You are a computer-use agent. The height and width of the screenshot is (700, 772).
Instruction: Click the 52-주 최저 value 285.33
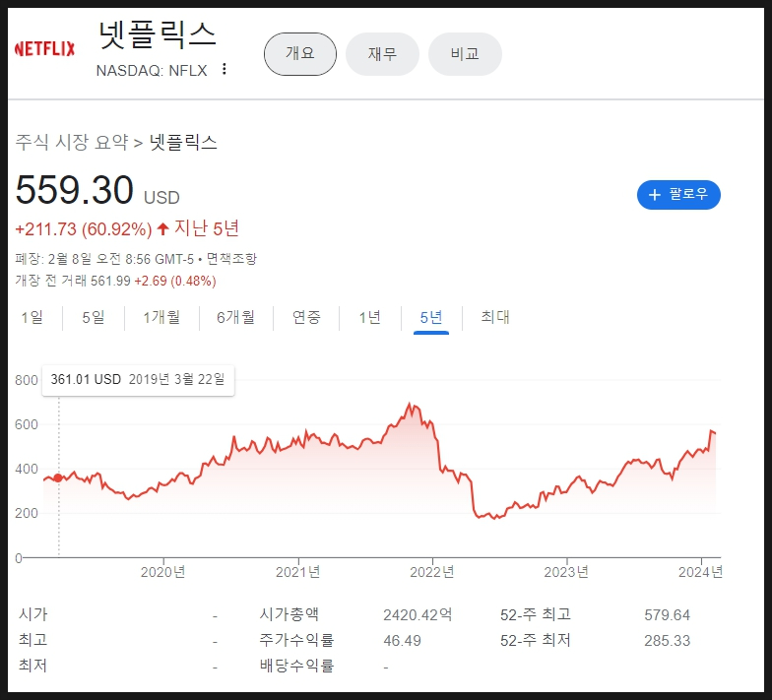pos(668,640)
